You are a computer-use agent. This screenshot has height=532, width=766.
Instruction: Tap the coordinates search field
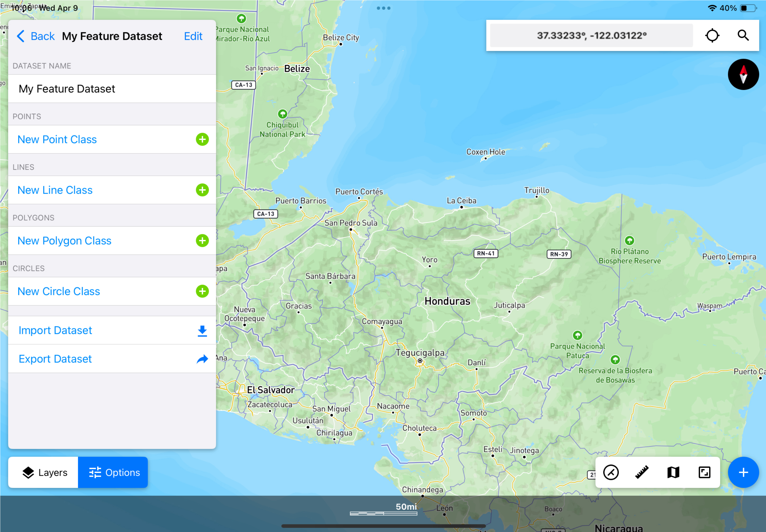[591, 35]
